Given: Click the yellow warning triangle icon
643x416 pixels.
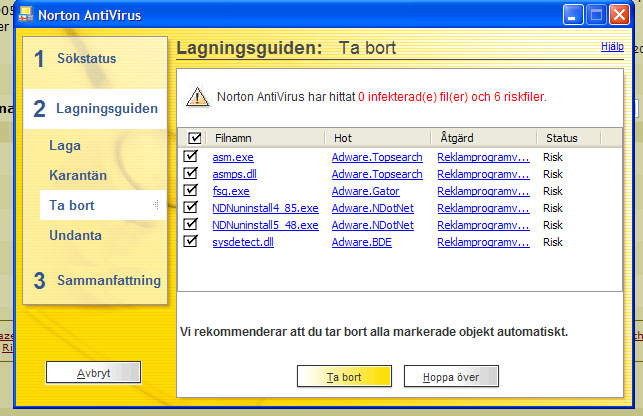Looking at the screenshot, I should (x=197, y=97).
